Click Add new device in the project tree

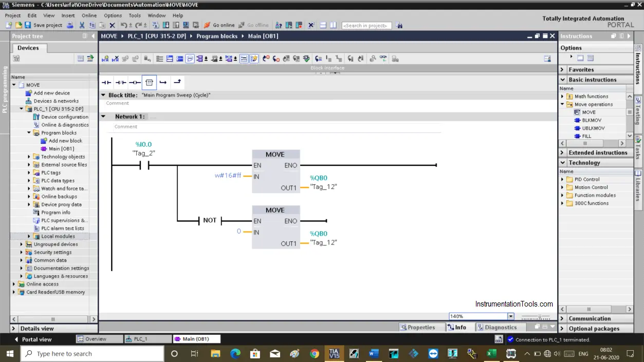click(x=51, y=93)
